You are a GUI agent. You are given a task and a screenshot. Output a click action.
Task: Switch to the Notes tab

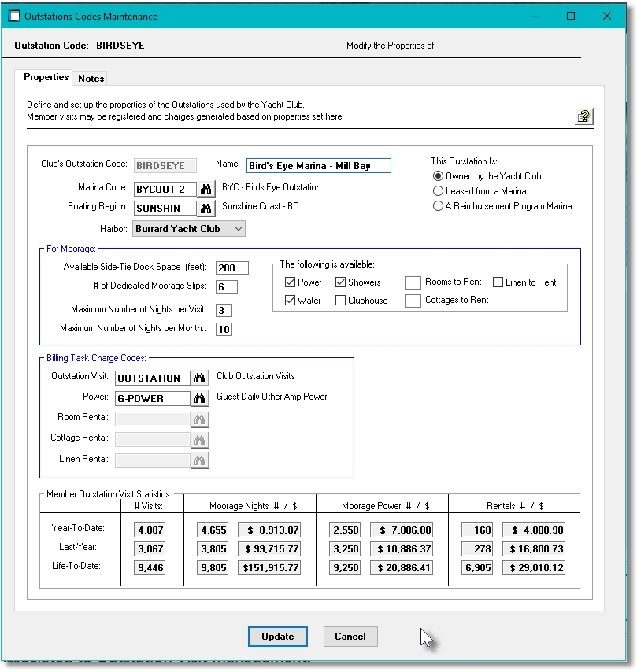pos(90,78)
